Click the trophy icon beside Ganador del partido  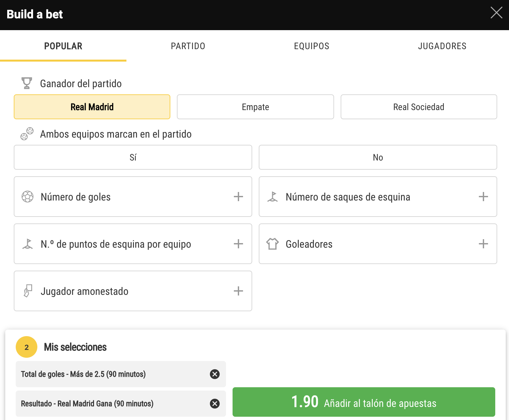(x=27, y=83)
